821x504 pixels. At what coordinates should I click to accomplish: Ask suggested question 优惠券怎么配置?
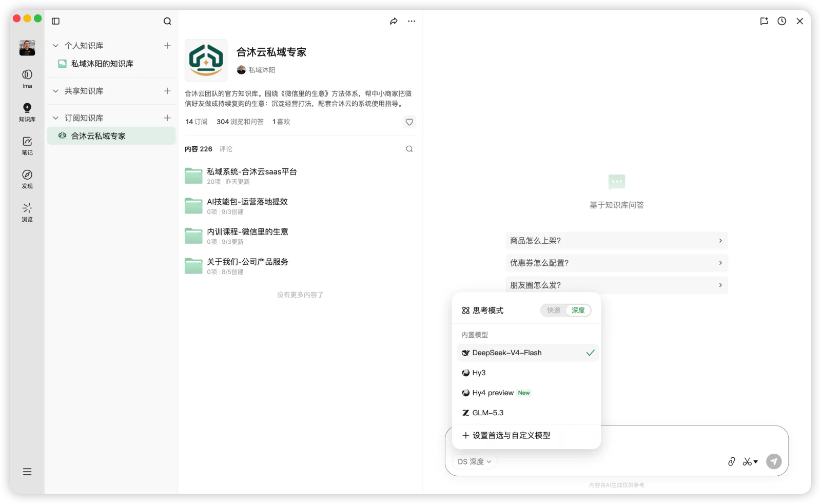tap(616, 263)
